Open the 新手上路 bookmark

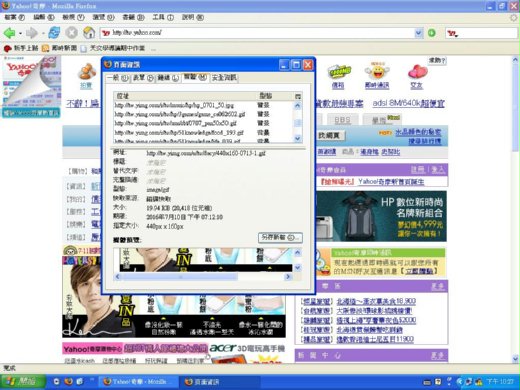[x=21, y=48]
